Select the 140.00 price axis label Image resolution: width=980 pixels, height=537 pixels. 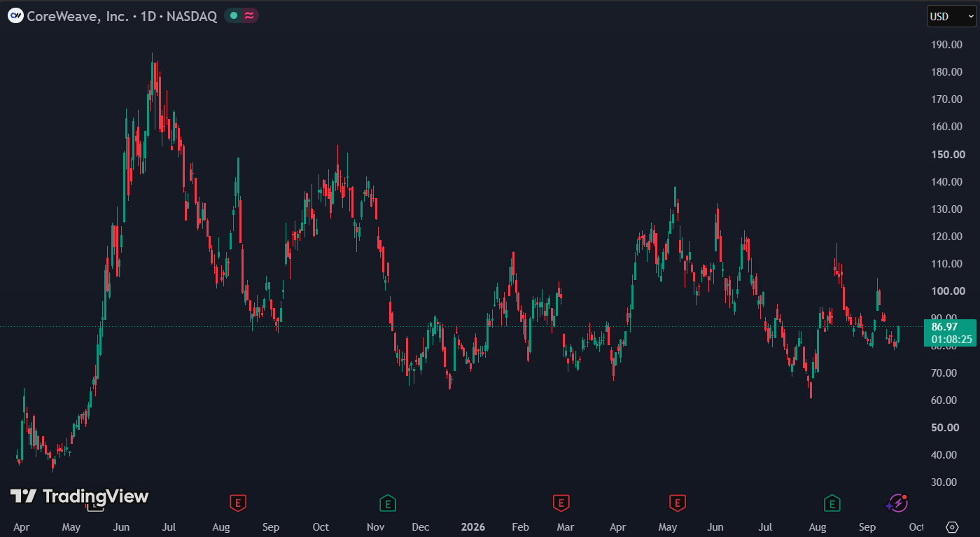pos(948,182)
